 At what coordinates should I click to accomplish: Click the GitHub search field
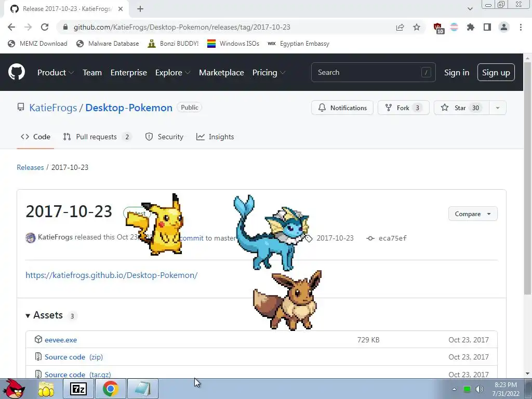pos(373,72)
